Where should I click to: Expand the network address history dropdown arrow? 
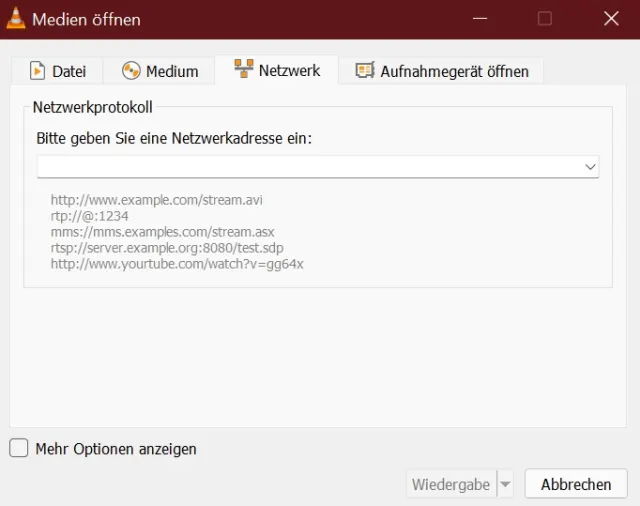click(x=590, y=167)
